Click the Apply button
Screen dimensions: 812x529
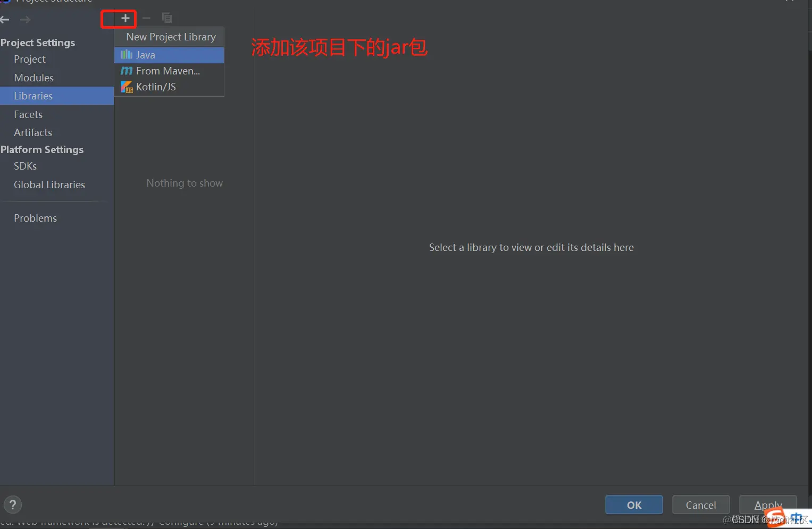(x=768, y=505)
